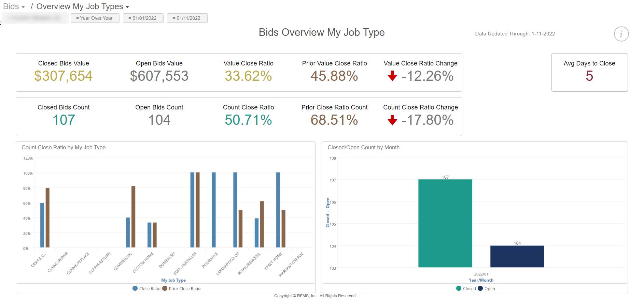Image resolution: width=644 pixels, height=299 pixels.
Task: Click the 2022/01 month label
Action: 481,274
